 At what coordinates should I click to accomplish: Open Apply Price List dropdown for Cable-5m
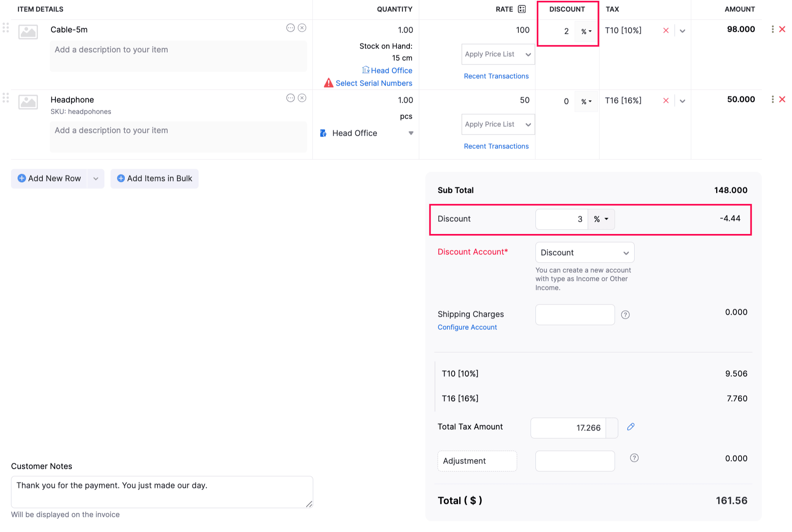(x=498, y=54)
